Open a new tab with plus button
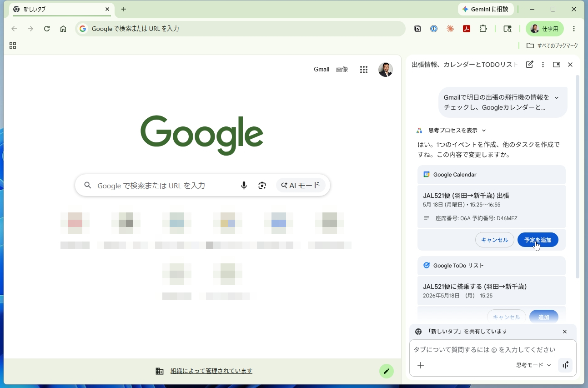The image size is (588, 388). [x=124, y=9]
